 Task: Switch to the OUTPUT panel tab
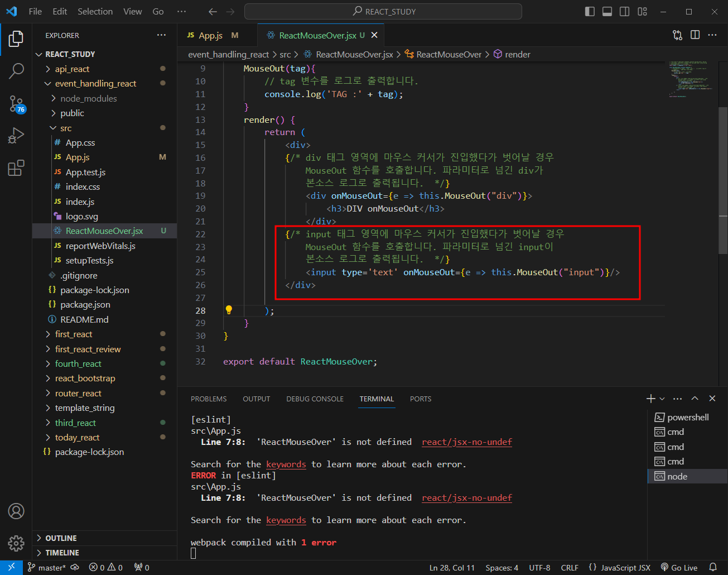point(257,399)
